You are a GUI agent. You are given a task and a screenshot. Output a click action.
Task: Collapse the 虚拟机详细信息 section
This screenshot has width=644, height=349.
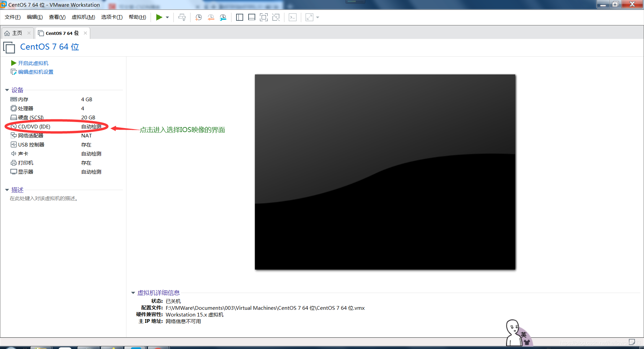click(x=133, y=293)
